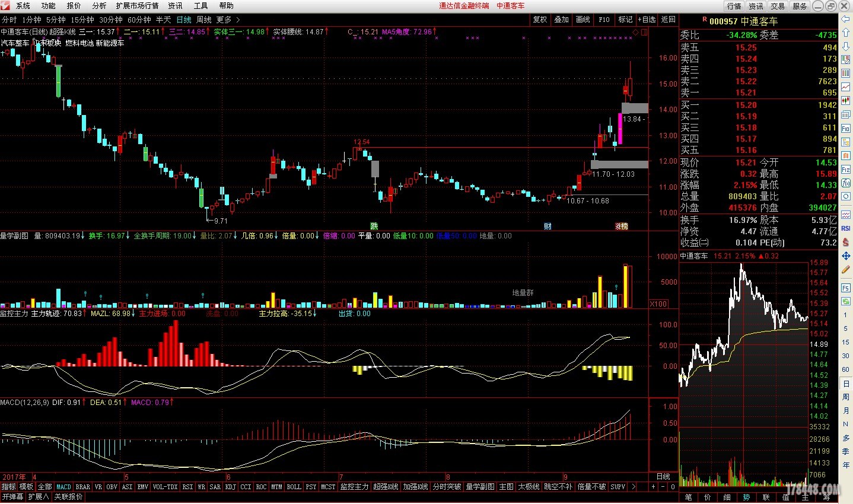Click the 筹 tab below intraday chart
Screen dimensions: 853x504
click(x=826, y=497)
